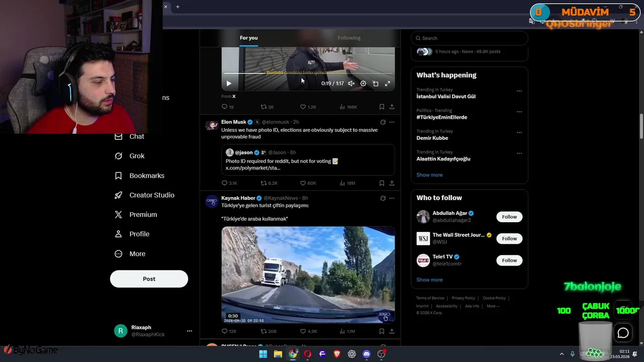
Task: Open Discord from the taskbar
Action: pyautogui.click(x=367, y=354)
